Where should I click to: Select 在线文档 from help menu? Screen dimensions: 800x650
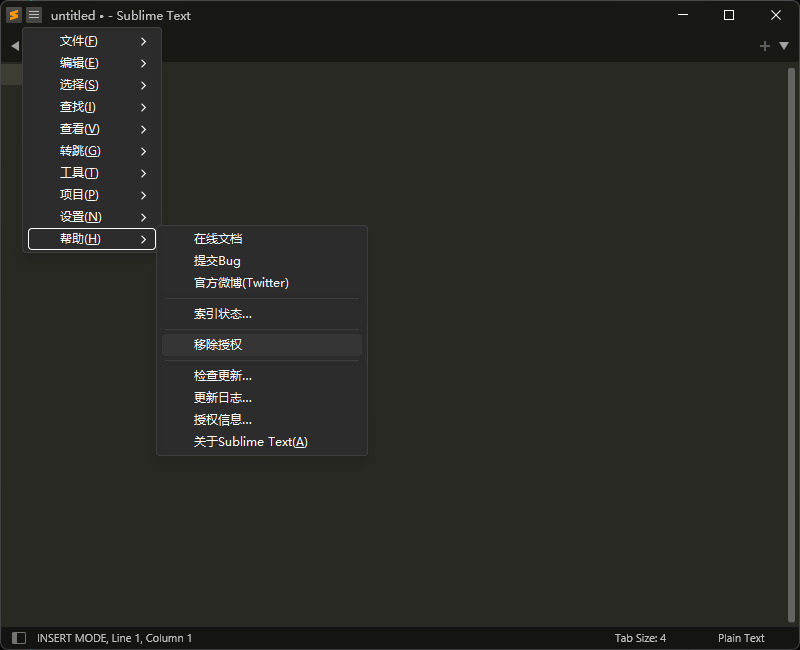[x=218, y=239]
